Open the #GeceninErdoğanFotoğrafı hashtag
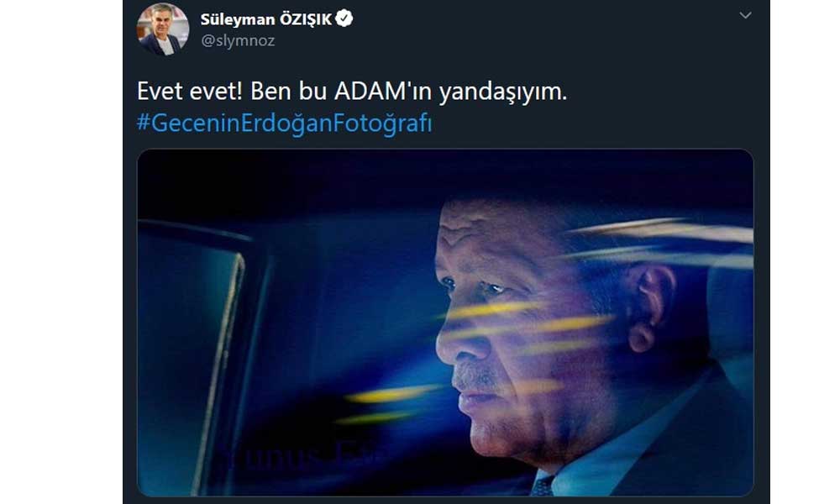The image size is (840, 504). coord(285,123)
